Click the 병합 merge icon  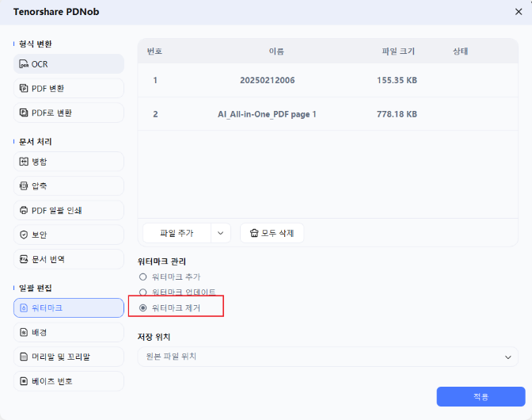coord(24,162)
